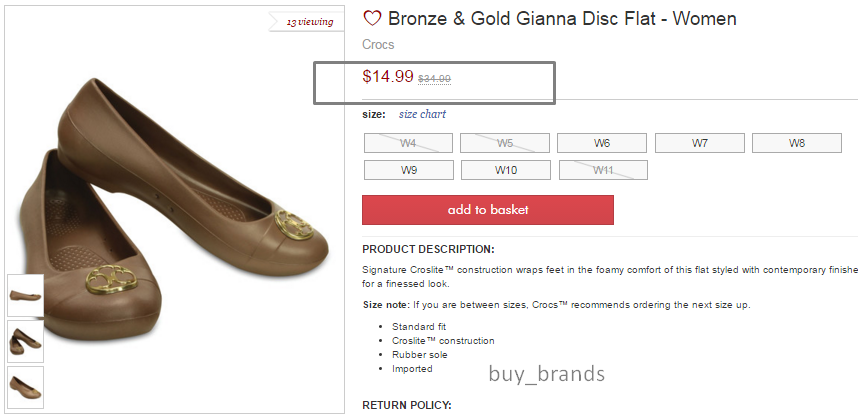Expand the Return Policy section
Screen dimensions: 858x416
407,405
